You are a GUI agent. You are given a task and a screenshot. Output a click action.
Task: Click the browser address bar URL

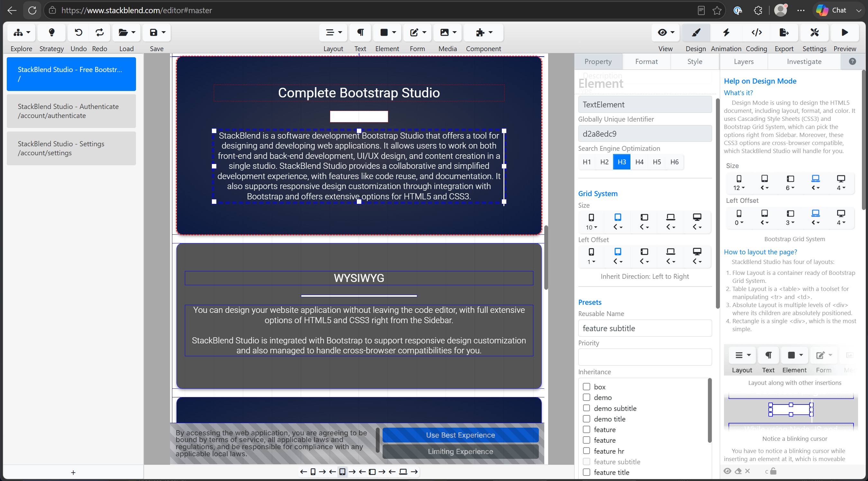[x=136, y=10]
